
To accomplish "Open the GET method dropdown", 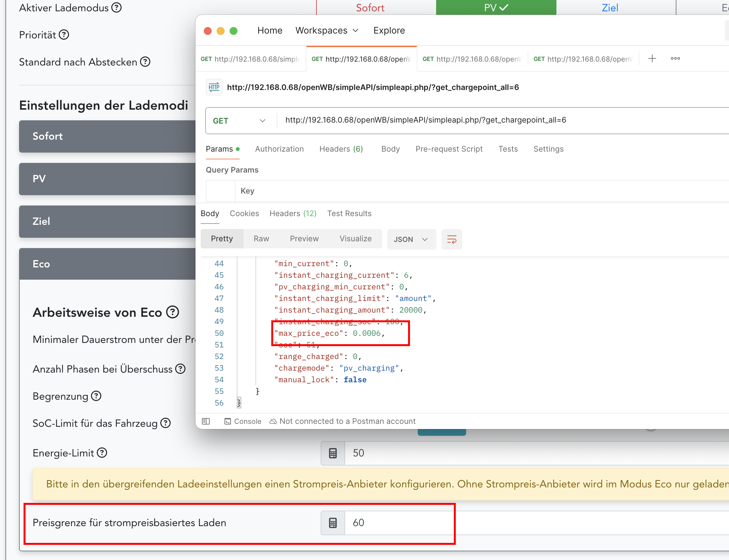I will click(239, 121).
